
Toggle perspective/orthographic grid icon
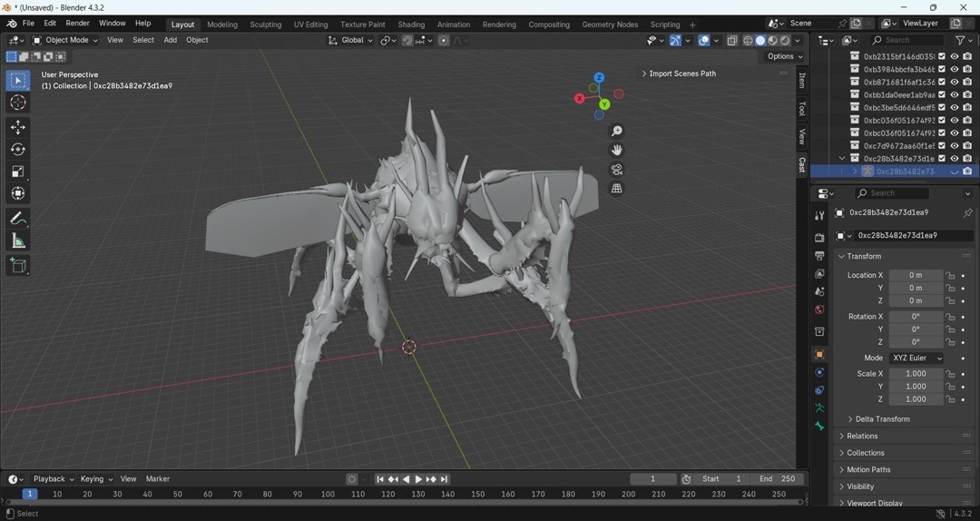tap(617, 189)
